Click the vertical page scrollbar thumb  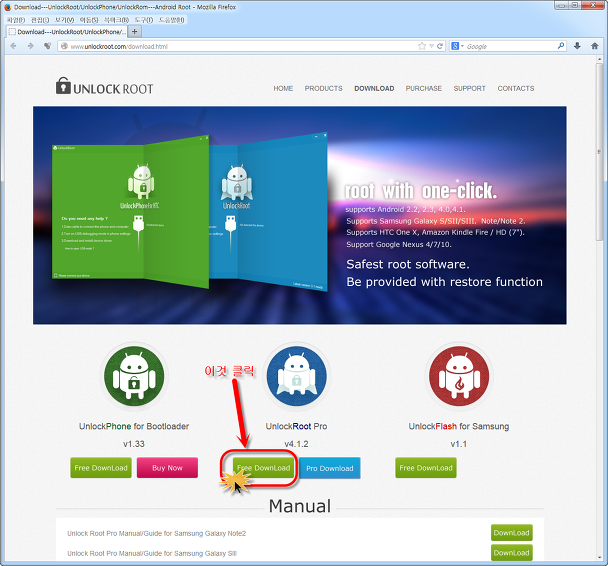pyautogui.click(x=599, y=151)
